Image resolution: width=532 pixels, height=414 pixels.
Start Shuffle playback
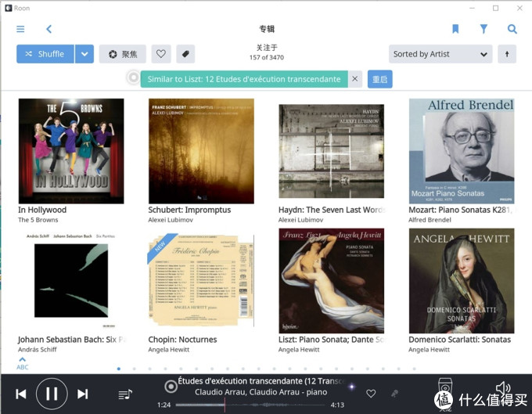pos(45,54)
